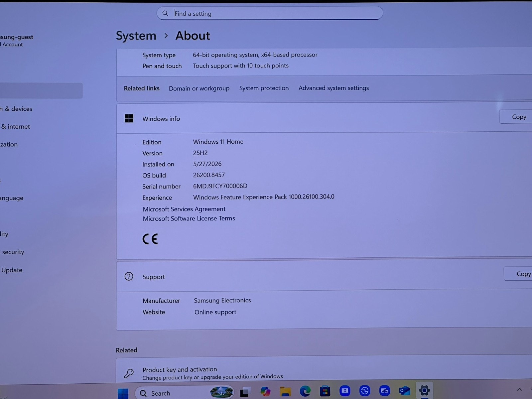The image size is (532, 399).
Task: Click the 64-bit operating system text
Action: point(255,55)
